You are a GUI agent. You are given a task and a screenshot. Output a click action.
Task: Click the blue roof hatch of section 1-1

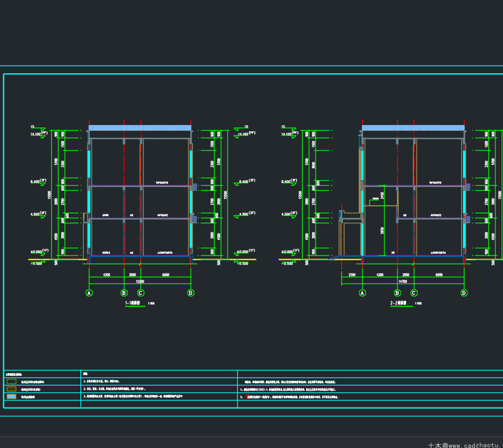click(140, 127)
